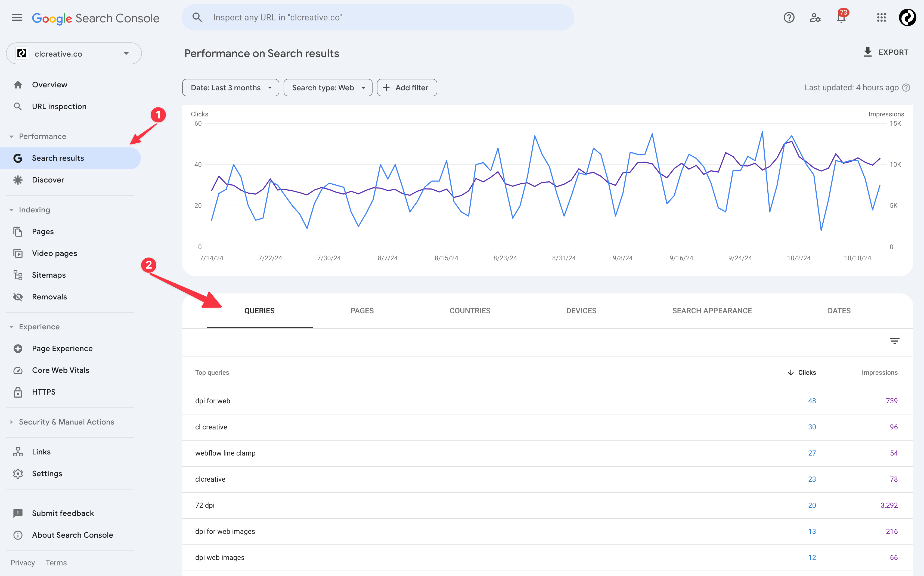Open notifications bell with 73 badge

[842, 17]
